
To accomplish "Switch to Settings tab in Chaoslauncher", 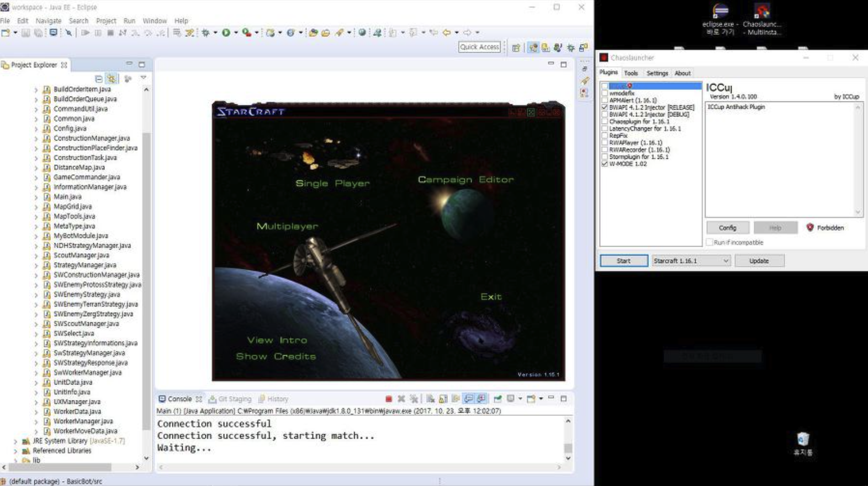I will point(657,73).
